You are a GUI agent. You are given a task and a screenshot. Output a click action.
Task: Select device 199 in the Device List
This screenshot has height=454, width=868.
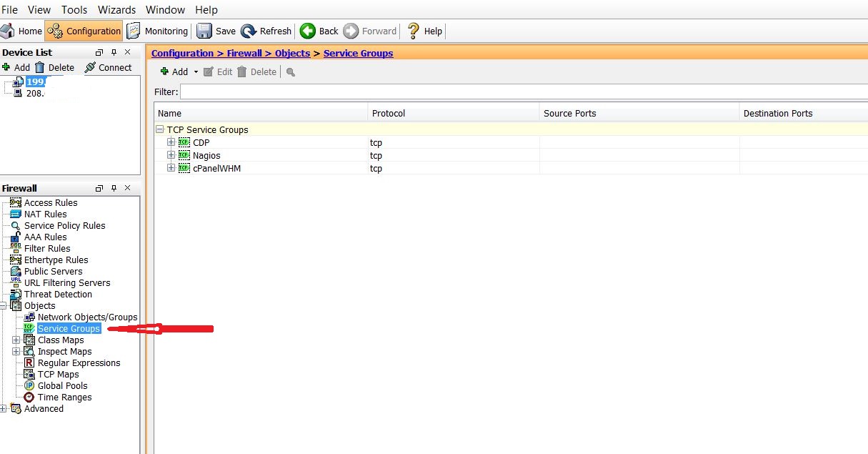click(x=35, y=82)
